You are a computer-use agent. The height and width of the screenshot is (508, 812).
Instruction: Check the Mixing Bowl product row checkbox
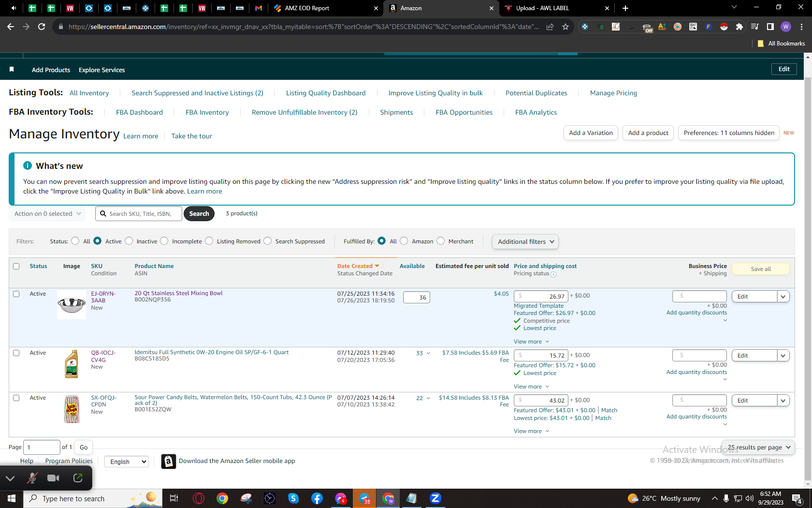(x=16, y=294)
